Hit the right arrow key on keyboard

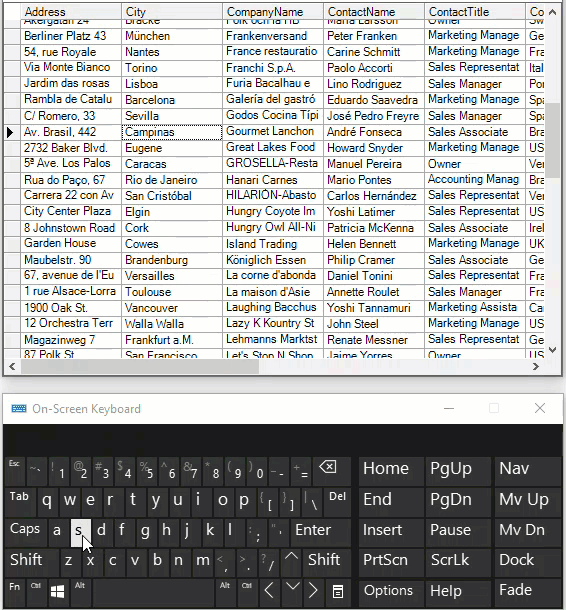pos(314,591)
